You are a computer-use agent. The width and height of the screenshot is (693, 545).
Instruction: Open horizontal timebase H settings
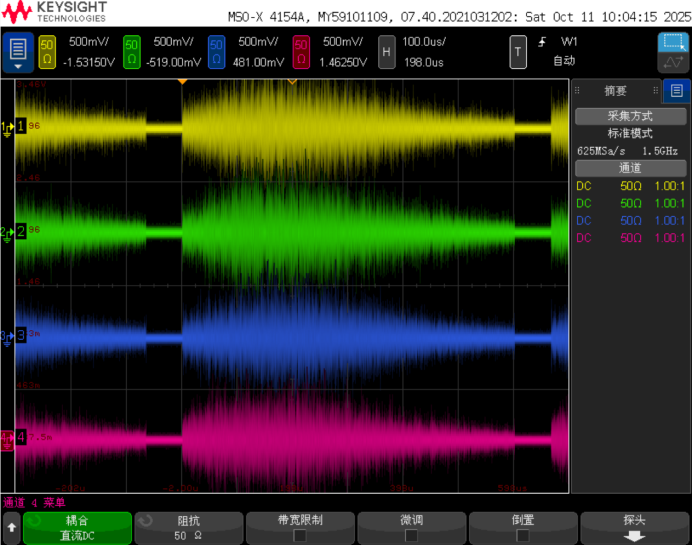(385, 52)
